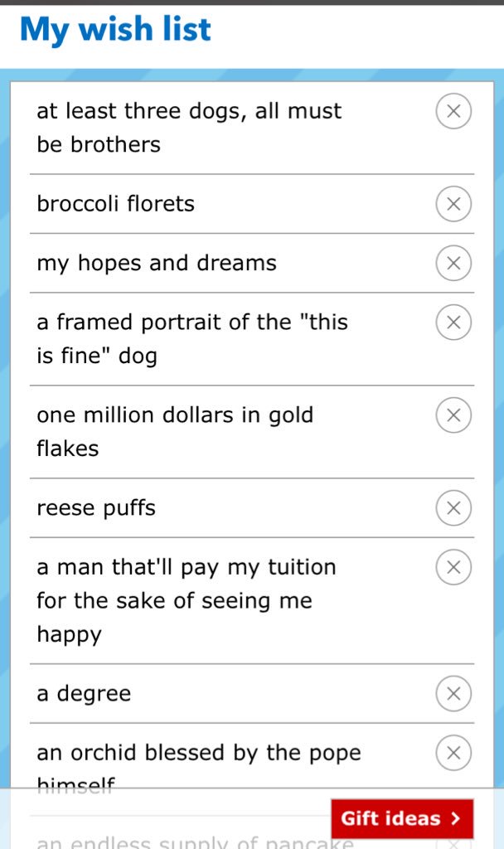Remove the framed portrait wish item
The height and width of the screenshot is (849, 504).
(453, 323)
